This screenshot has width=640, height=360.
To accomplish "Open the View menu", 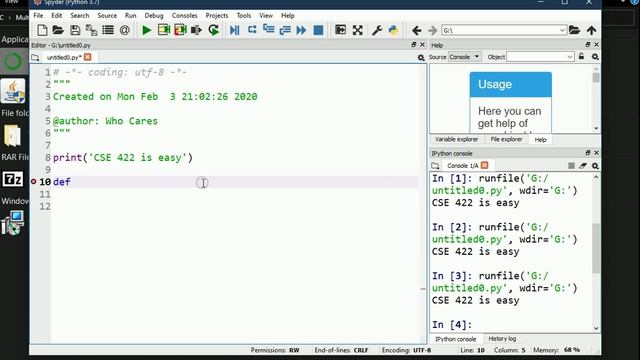I will (x=266, y=16).
